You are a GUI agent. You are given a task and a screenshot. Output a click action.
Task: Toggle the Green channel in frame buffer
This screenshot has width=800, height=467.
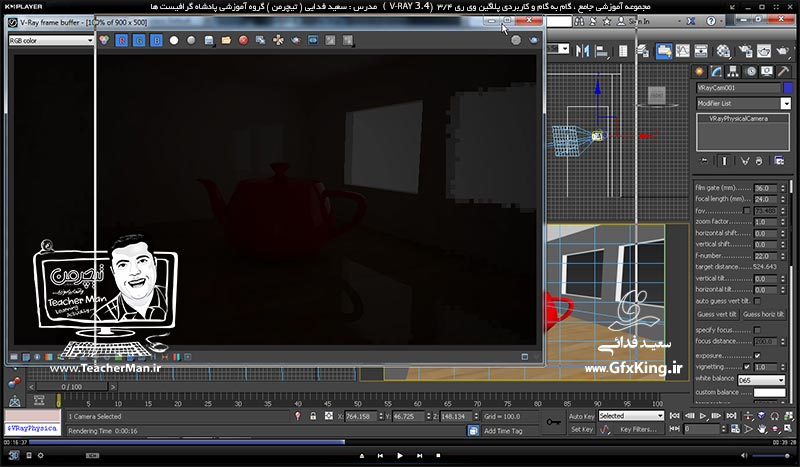point(139,40)
